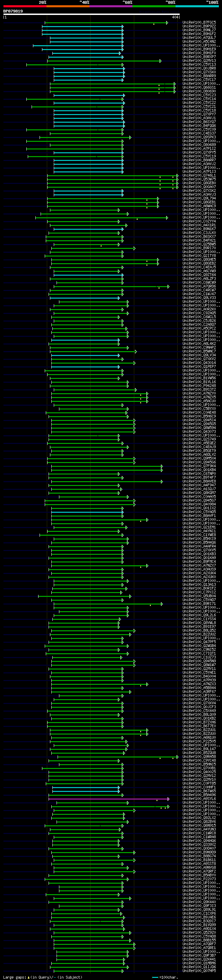The width and height of the screenshot is (222, 980).
Task: Click the UniRef100_Q40984 entry
Action: [x=199, y=504]
